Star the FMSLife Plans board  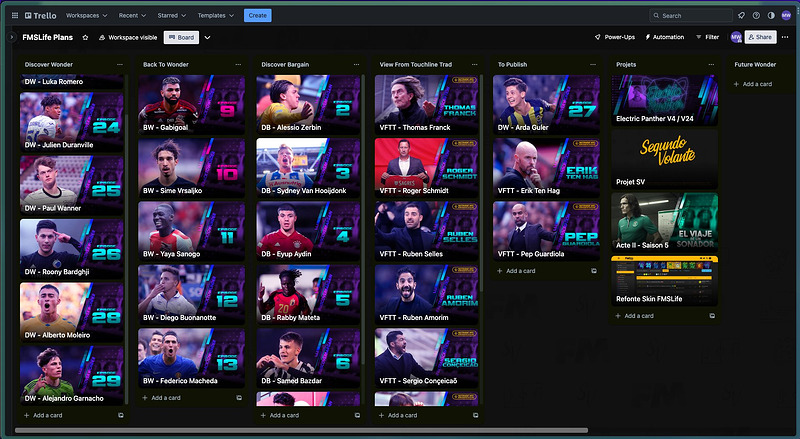coord(85,37)
